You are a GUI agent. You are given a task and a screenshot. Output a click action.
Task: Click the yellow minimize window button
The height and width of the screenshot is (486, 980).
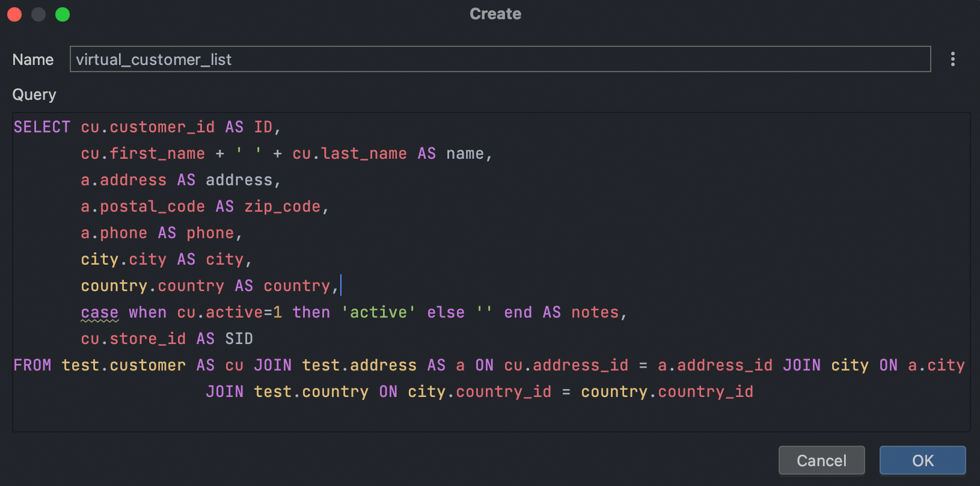[x=38, y=14]
